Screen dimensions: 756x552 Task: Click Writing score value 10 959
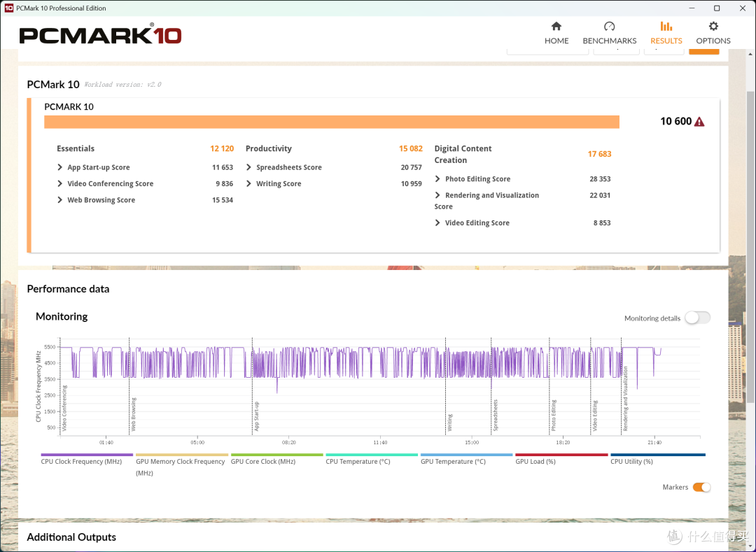click(412, 183)
